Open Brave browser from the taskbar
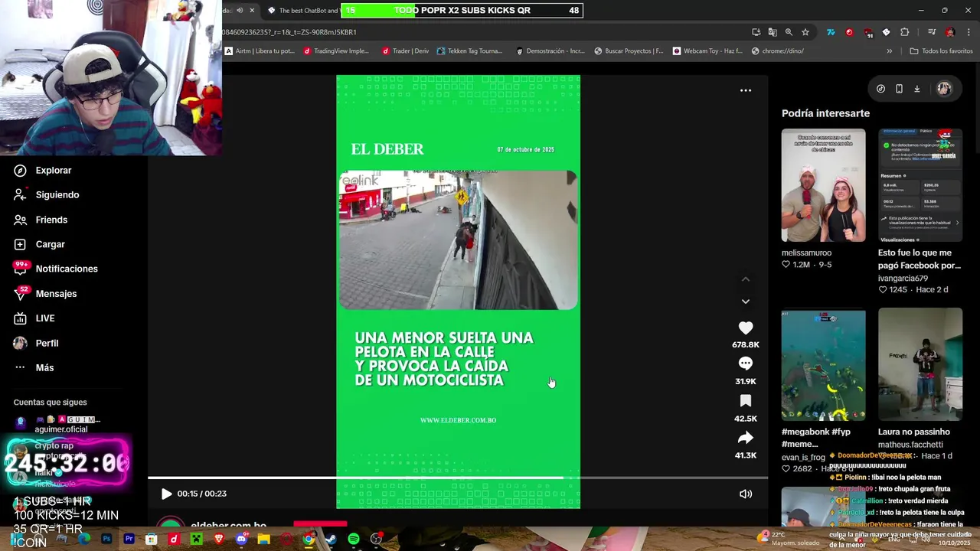Image resolution: width=980 pixels, height=551 pixels. [219, 539]
